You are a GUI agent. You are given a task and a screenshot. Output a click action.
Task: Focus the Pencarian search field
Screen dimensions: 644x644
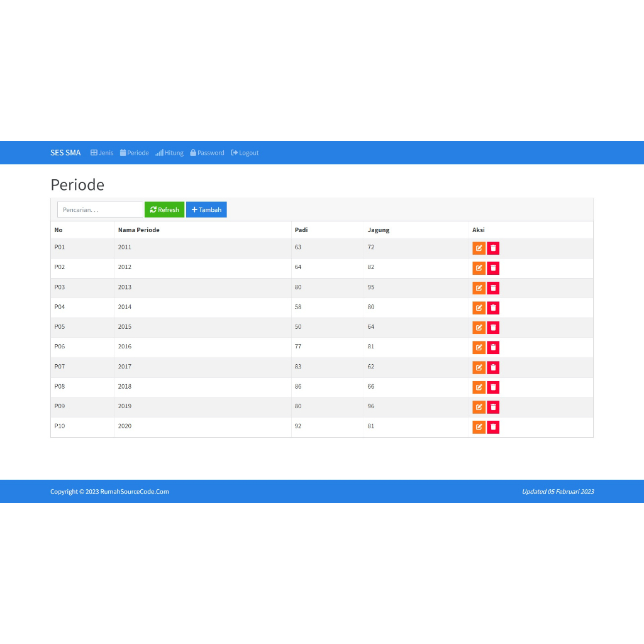100,209
